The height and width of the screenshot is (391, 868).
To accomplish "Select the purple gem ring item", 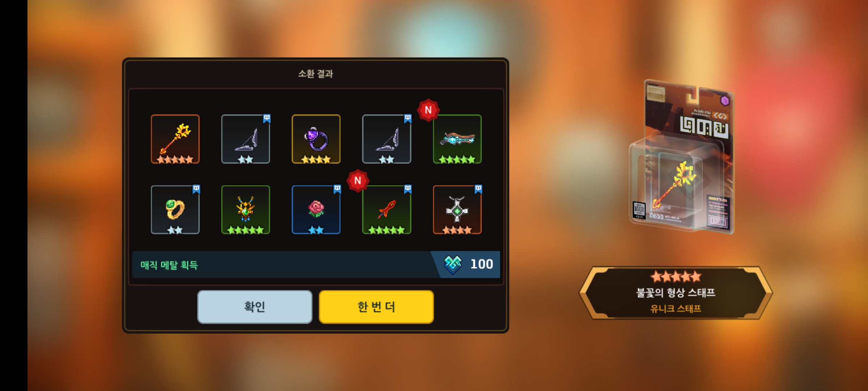I will click(316, 139).
